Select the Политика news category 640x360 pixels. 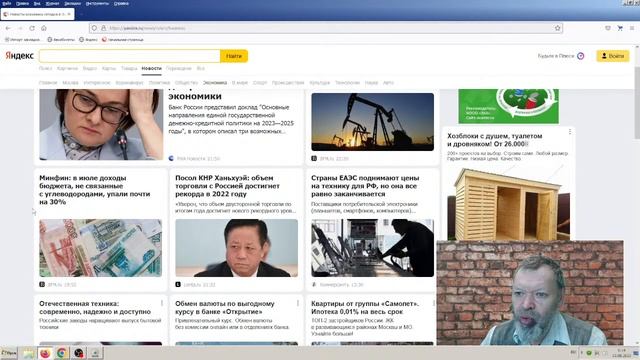(159, 83)
